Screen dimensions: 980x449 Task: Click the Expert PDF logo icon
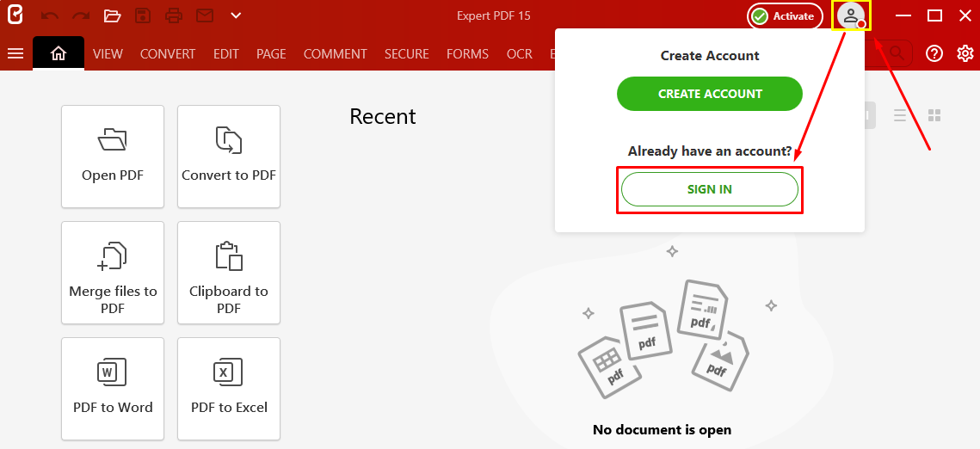point(15,15)
